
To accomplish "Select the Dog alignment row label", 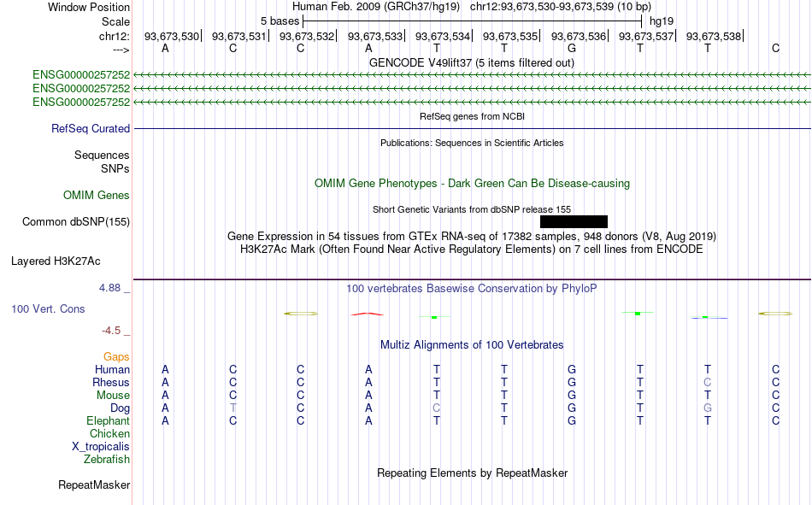I will click(121, 408).
